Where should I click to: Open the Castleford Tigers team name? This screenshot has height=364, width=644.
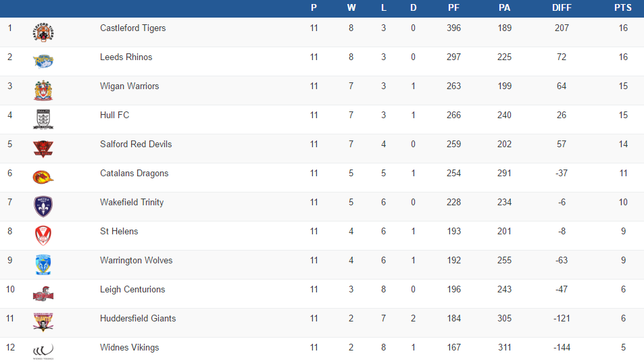[x=132, y=28]
